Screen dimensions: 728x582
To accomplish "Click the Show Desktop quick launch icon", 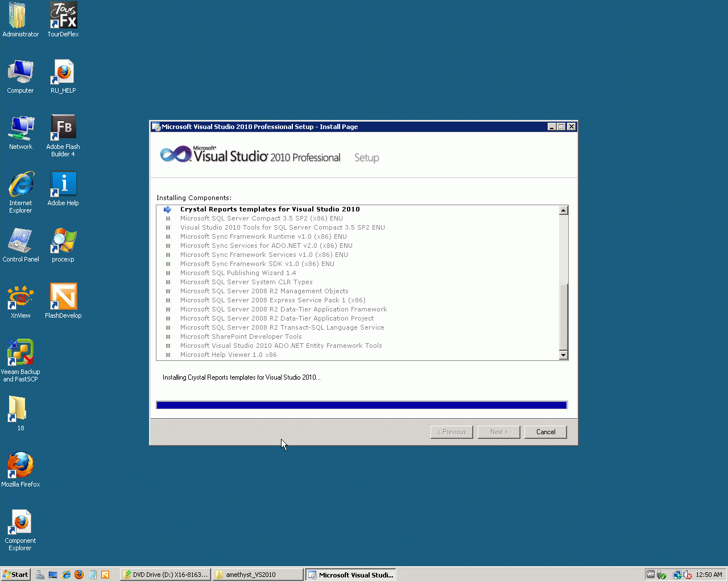I will pos(53,575).
